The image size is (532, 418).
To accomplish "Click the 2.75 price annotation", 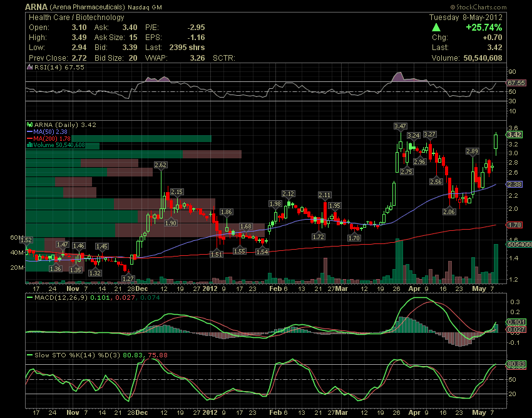I will point(406,171).
